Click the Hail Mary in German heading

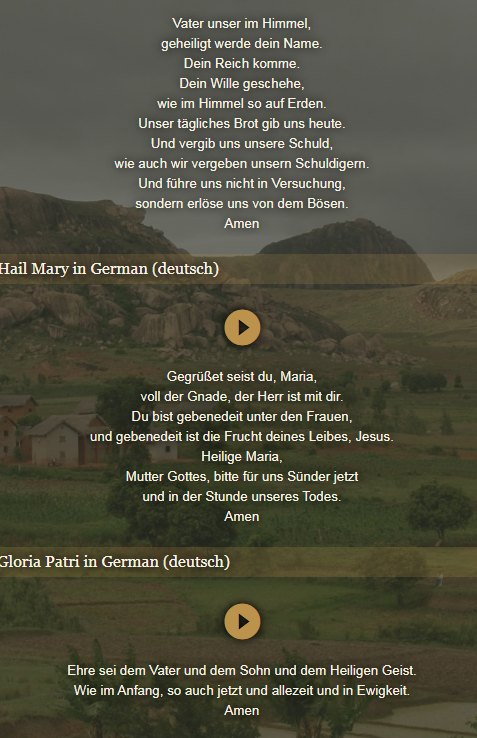tap(109, 269)
